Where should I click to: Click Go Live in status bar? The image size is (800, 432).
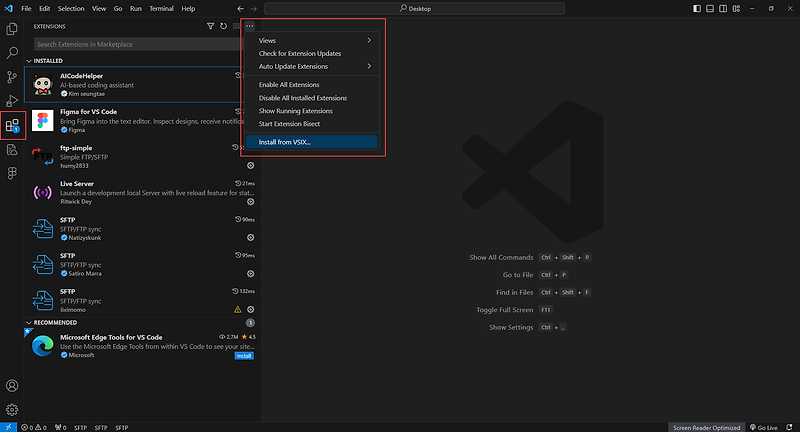(x=763, y=427)
